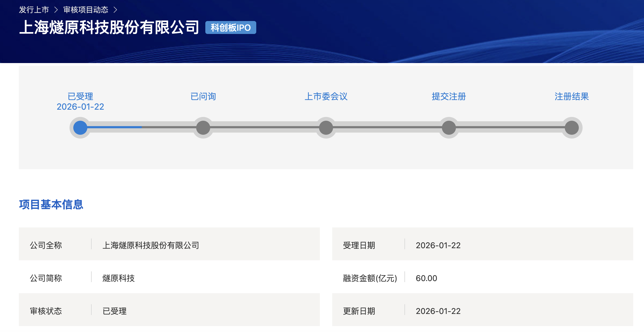This screenshot has height=332, width=644.
Task: Click the 已问询 stage label
Action: [x=203, y=96]
